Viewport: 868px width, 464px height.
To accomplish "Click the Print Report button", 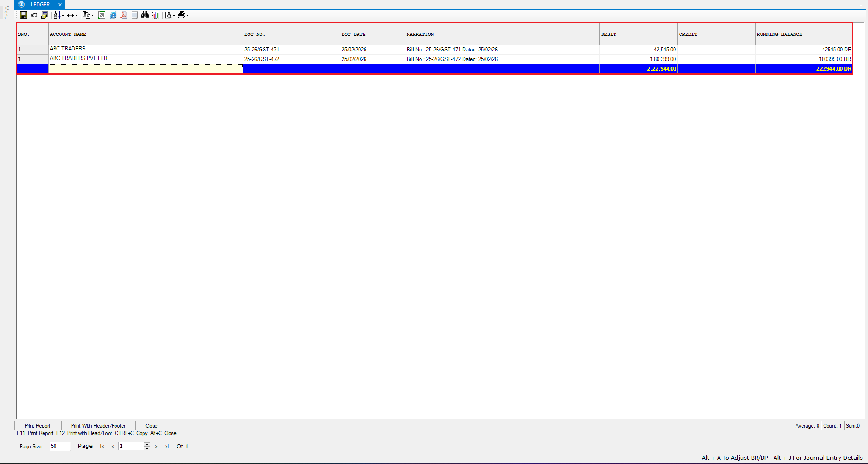I will pos(38,426).
